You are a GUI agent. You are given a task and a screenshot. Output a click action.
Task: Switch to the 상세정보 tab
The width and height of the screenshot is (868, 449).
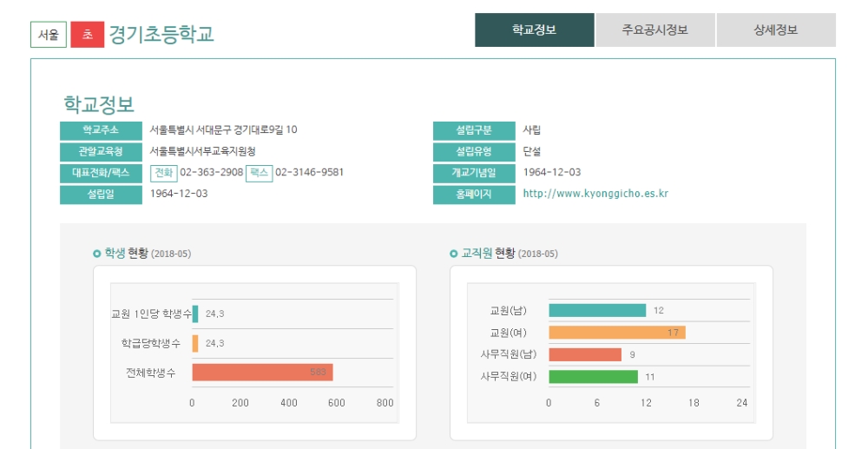(776, 30)
